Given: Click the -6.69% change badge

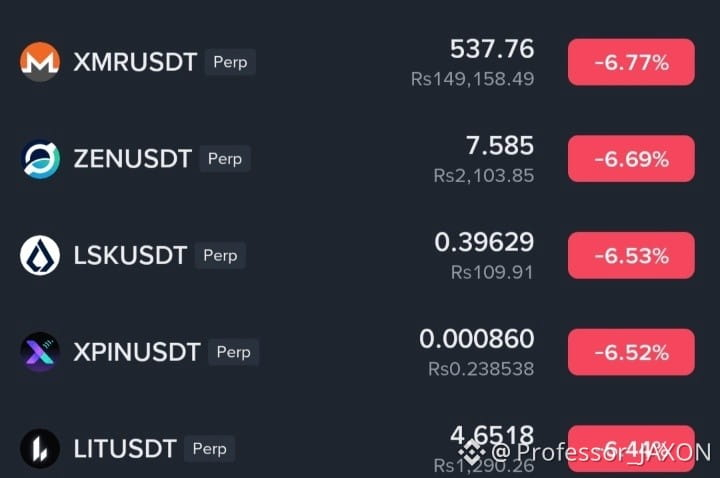Looking at the screenshot, I should (631, 159).
